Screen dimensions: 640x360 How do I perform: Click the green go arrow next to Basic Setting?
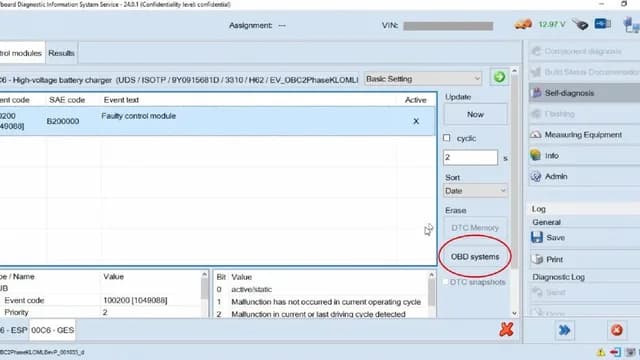click(x=499, y=77)
